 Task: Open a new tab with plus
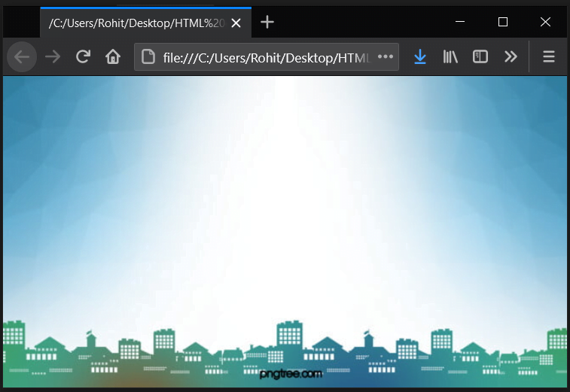pyautogui.click(x=267, y=22)
